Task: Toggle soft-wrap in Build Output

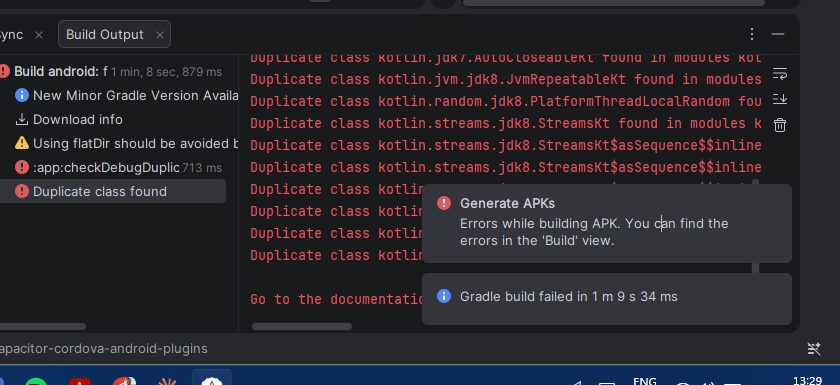Action: pyautogui.click(x=779, y=73)
